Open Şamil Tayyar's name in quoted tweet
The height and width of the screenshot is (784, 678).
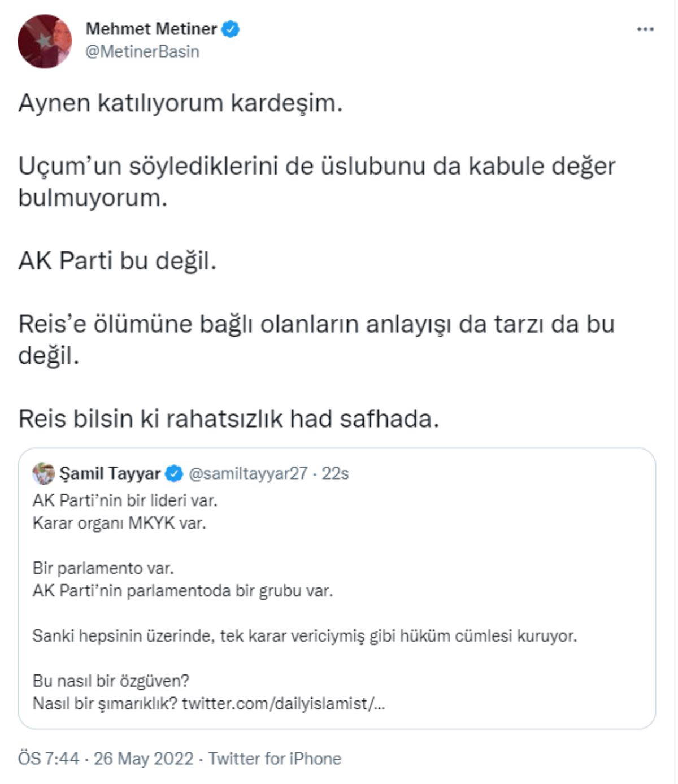[110, 473]
